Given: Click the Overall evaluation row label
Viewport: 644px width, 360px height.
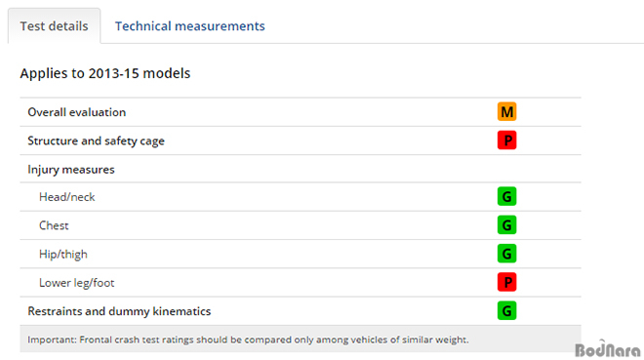Looking at the screenshot, I should (77, 112).
